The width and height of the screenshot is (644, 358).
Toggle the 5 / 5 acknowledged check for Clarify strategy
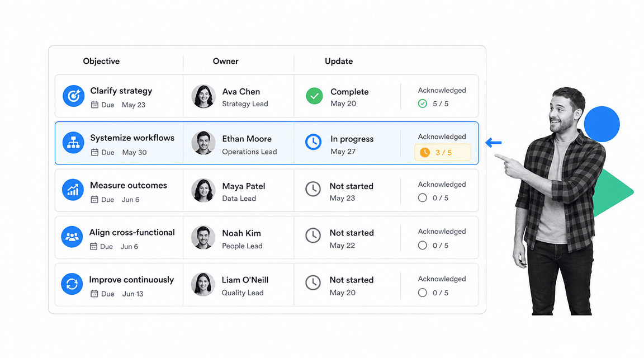(422, 103)
